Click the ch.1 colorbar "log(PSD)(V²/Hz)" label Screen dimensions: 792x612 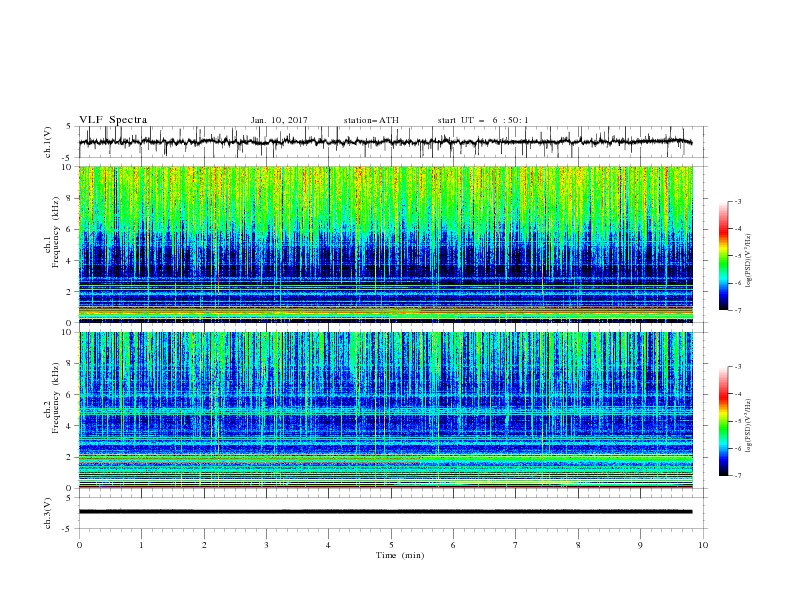point(748,261)
